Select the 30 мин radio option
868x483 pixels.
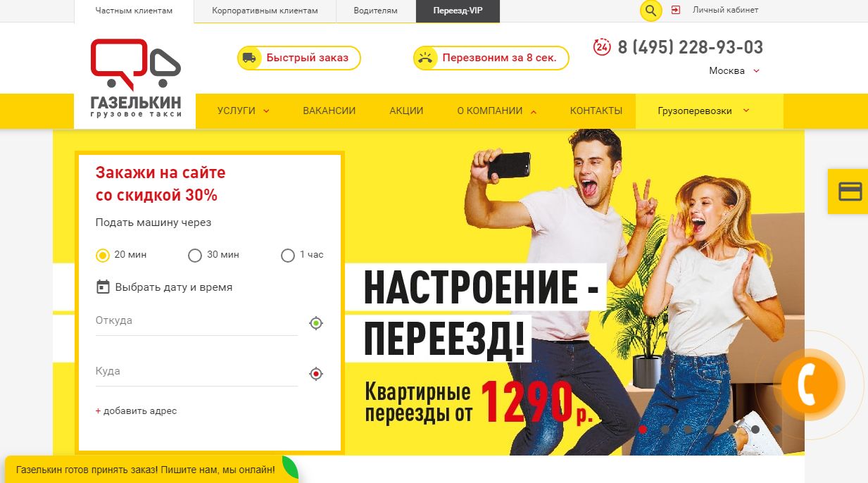tap(195, 256)
